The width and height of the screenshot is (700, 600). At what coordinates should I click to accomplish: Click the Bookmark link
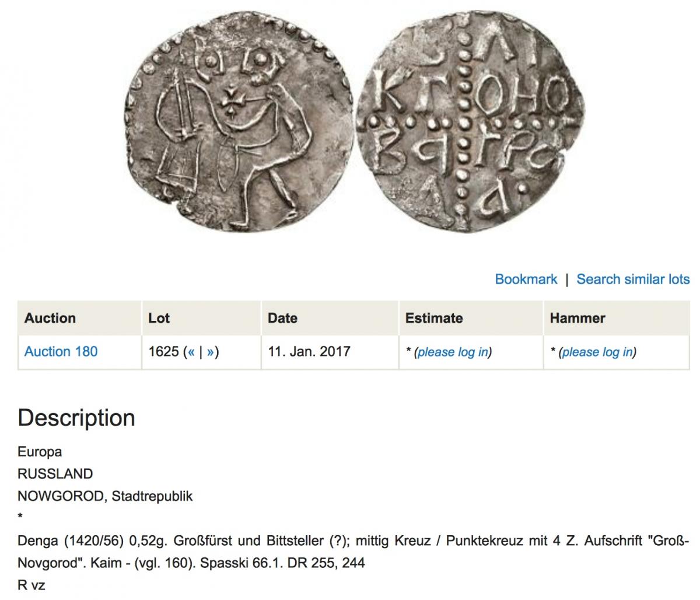(x=526, y=279)
